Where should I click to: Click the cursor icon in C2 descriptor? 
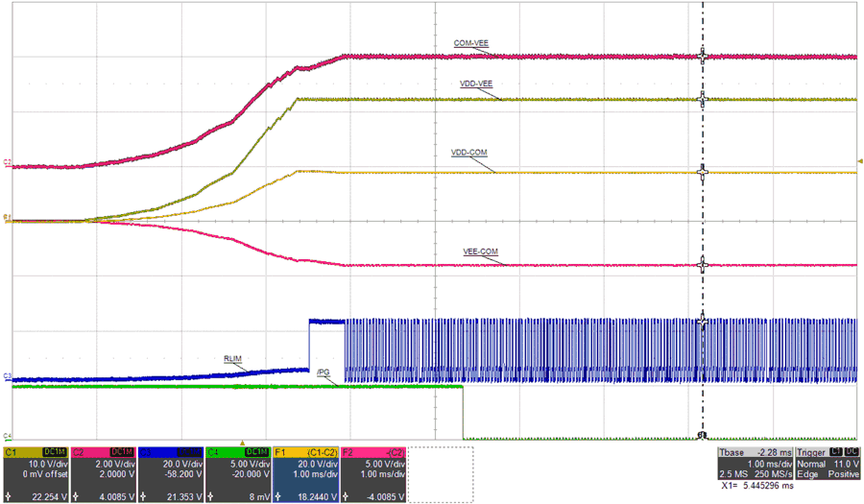pos(76,497)
